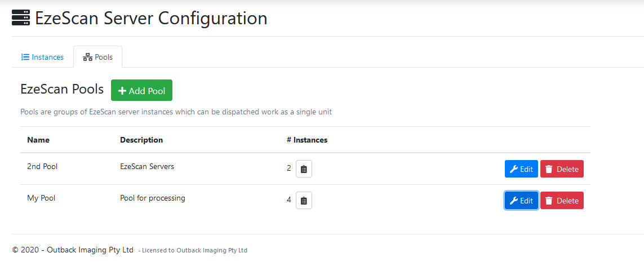Click trash icon in My Pool row
Image resolution: width=644 pixels, height=266 pixels.
pos(549,201)
